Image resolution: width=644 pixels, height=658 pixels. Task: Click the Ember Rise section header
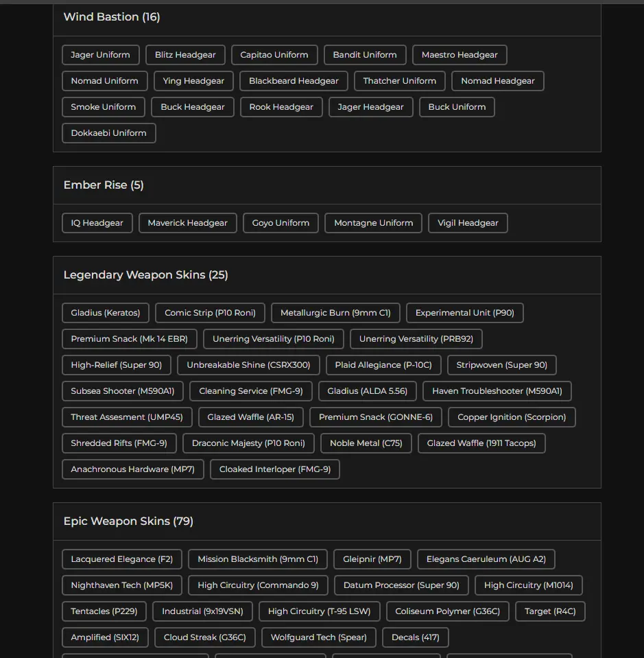tap(104, 185)
